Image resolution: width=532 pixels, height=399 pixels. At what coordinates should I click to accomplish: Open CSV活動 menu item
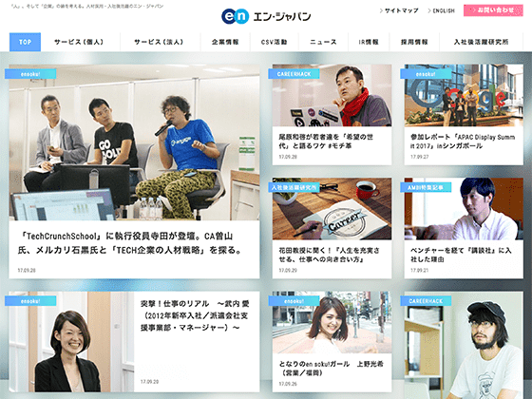[275, 42]
